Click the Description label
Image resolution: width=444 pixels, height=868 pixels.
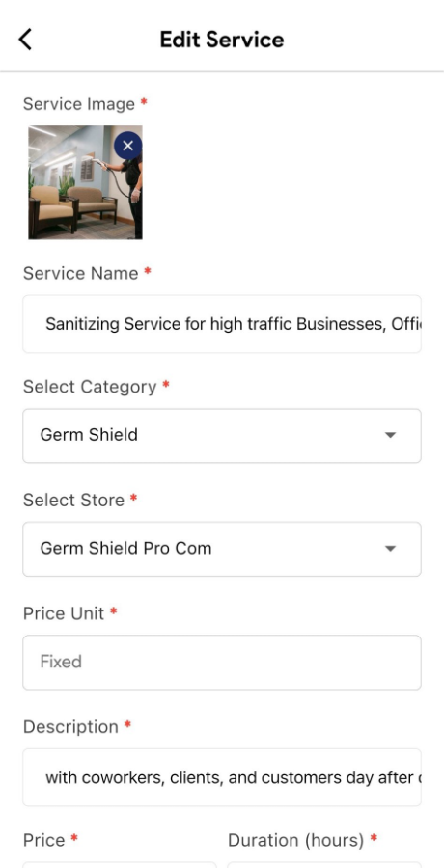[70, 727]
